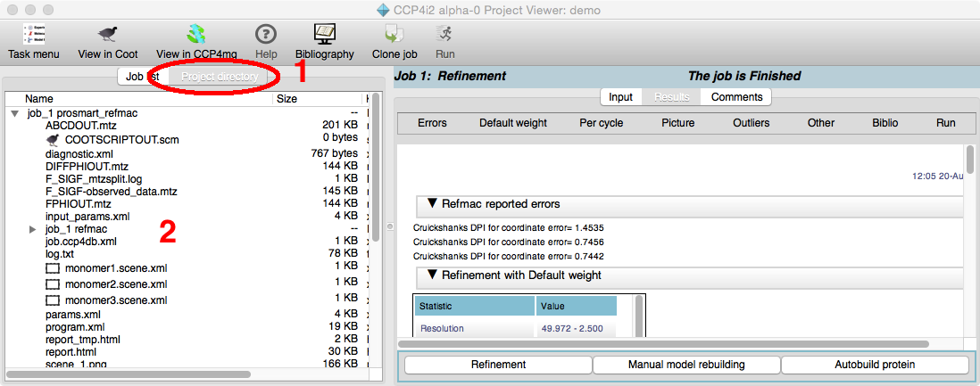This screenshot has height=386, width=980.
Task: Select the monomer1.scene.xml file
Action: click(x=115, y=267)
